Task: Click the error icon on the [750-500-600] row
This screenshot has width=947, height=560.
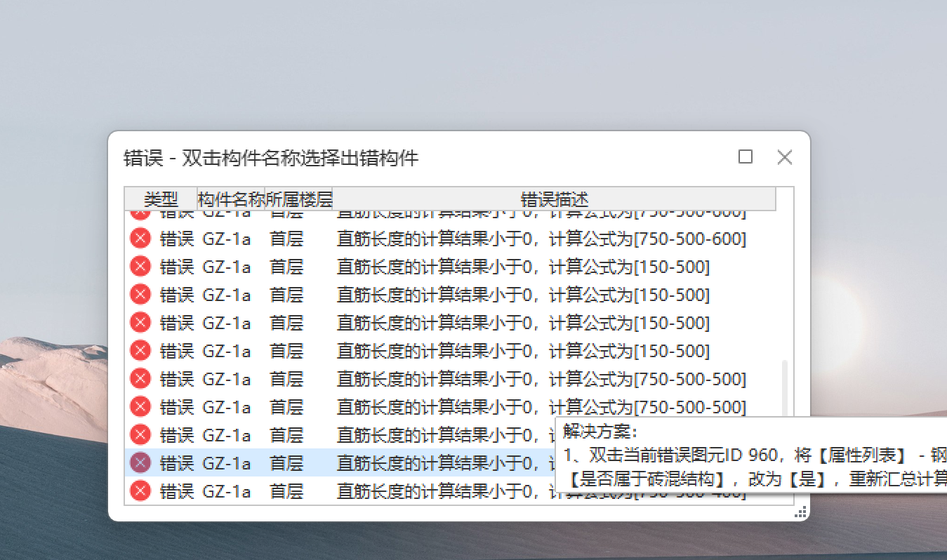Action: [140, 239]
